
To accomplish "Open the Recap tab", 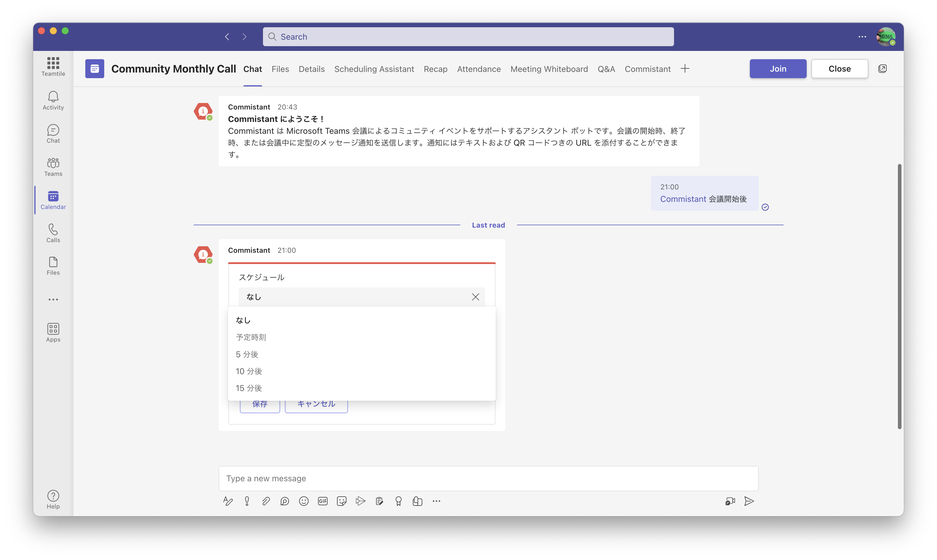I will pyautogui.click(x=435, y=69).
